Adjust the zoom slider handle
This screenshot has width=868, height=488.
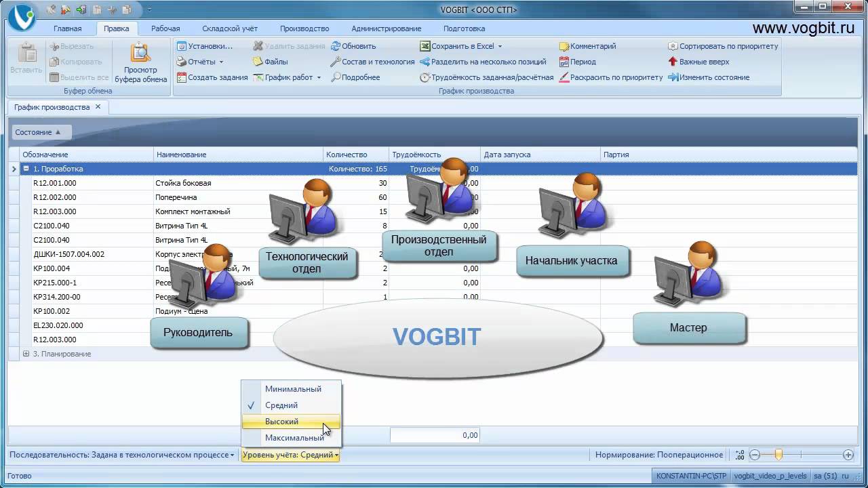778,455
